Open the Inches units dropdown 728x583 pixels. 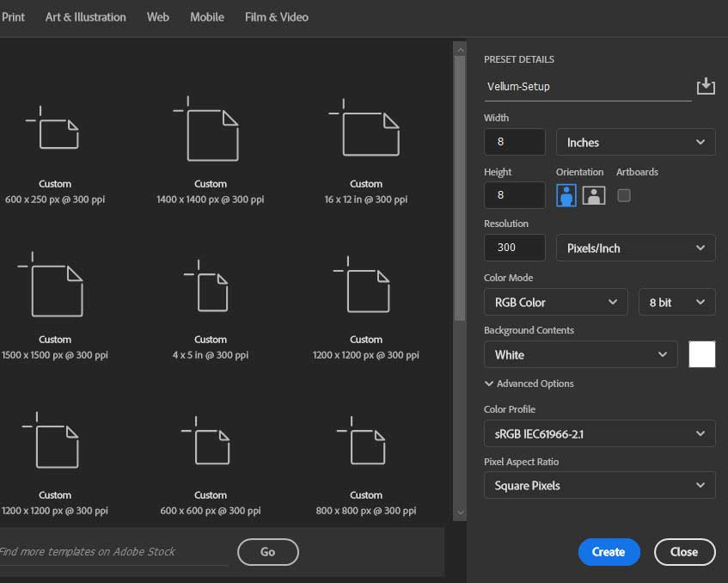click(x=635, y=143)
